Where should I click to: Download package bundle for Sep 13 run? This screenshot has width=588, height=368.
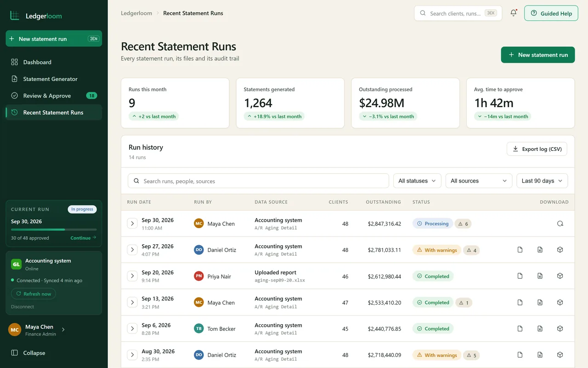(x=560, y=302)
